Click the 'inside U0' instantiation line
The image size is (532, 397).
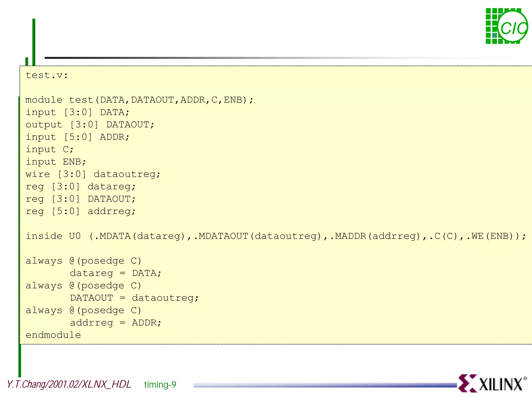tap(276, 236)
